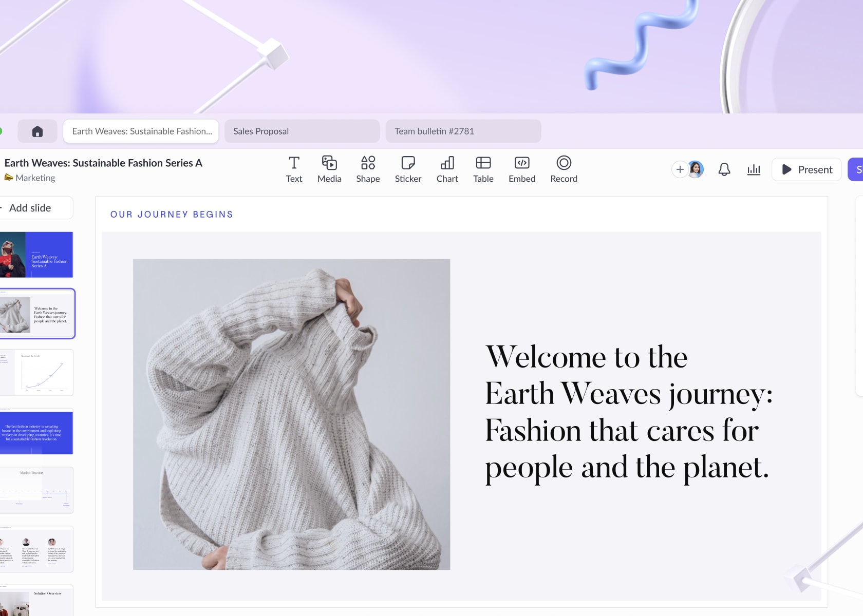
Task: Select the Welcome to Earth Weaves slide thumbnail
Action: [x=37, y=314]
